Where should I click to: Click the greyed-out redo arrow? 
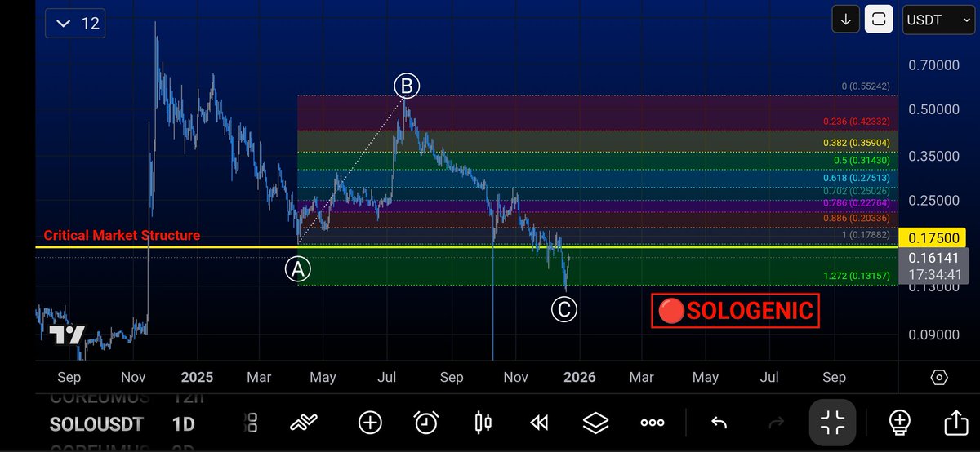[x=776, y=422]
